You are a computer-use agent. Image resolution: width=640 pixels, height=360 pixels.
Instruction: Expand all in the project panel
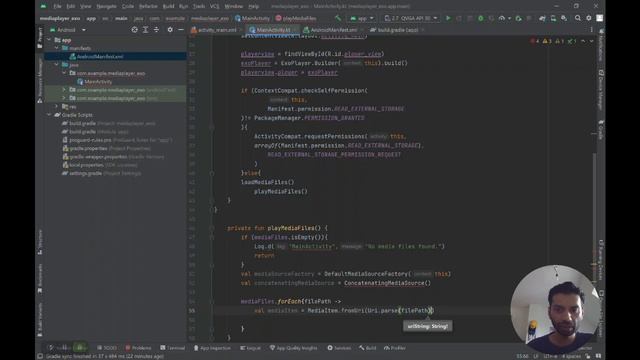pos(145,30)
